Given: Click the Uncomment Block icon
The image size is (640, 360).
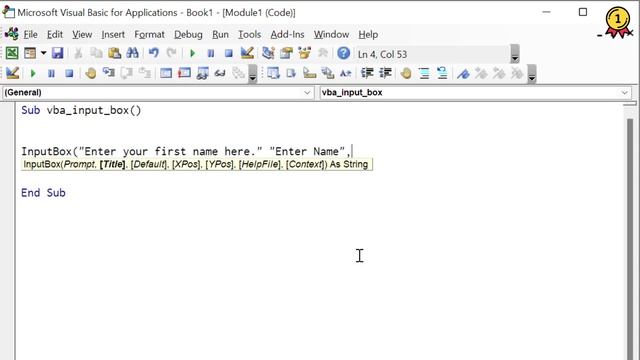Looking at the screenshot, I should point(442,73).
